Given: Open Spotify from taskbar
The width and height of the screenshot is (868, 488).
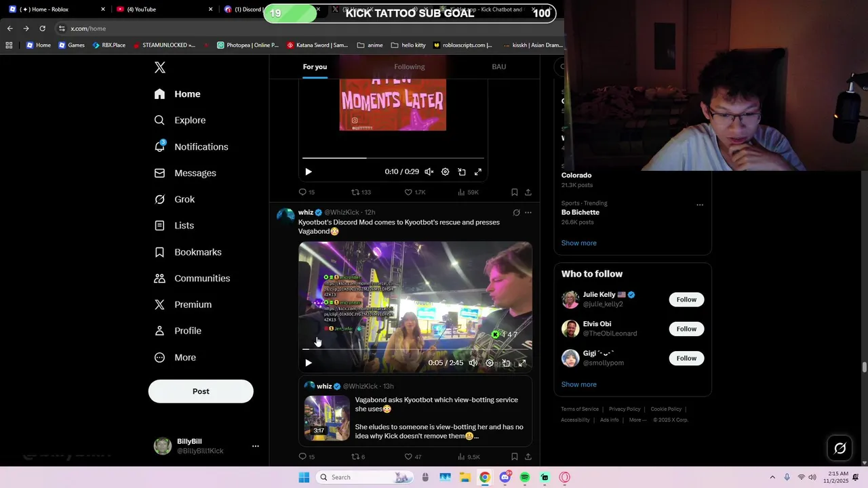Looking at the screenshot, I should tap(525, 477).
